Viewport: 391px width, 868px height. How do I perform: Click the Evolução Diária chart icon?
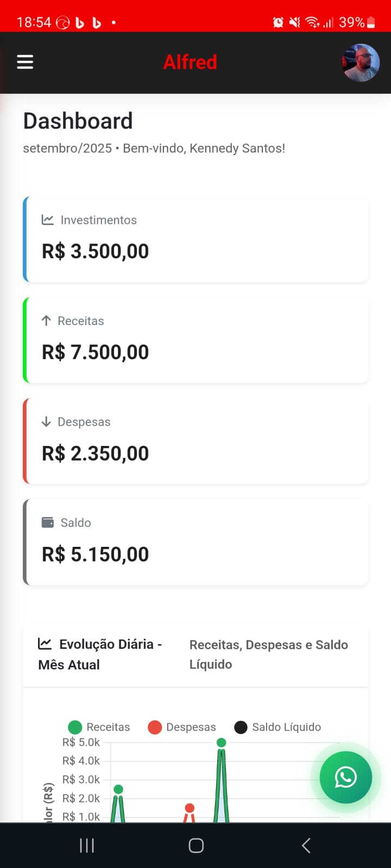(x=45, y=644)
